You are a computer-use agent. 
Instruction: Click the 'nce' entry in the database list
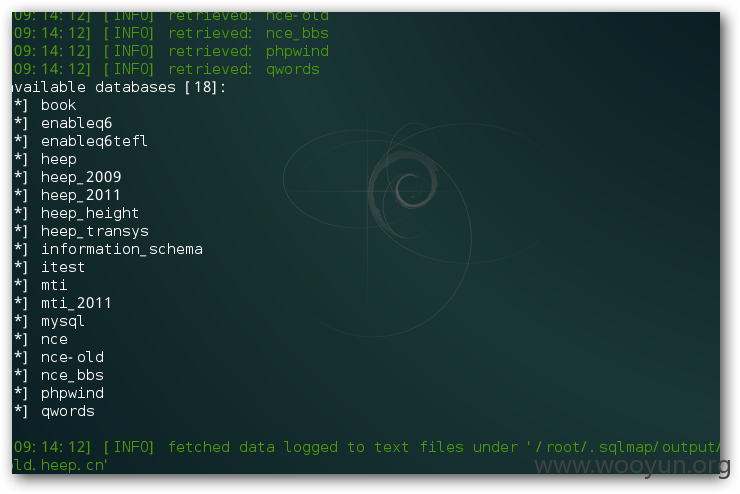(54, 339)
